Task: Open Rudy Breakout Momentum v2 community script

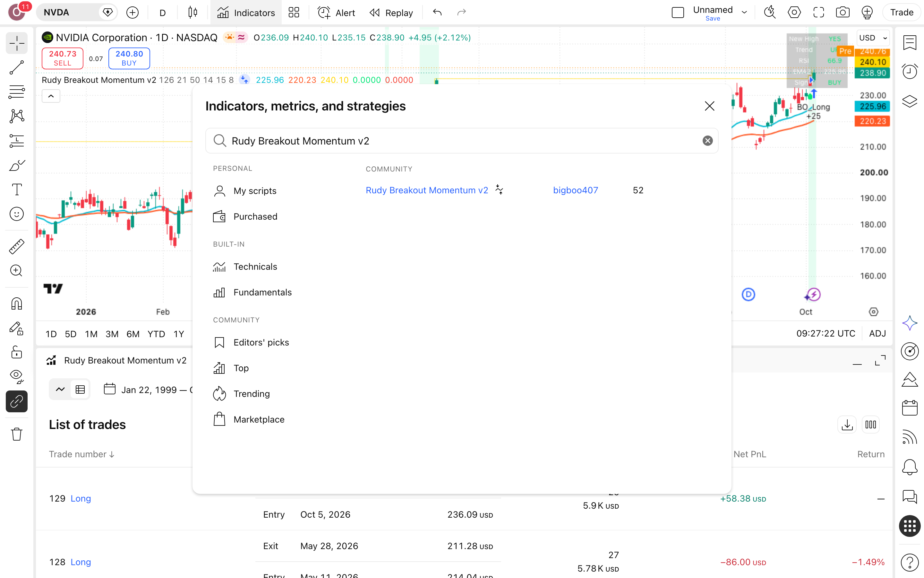Action: tap(427, 190)
